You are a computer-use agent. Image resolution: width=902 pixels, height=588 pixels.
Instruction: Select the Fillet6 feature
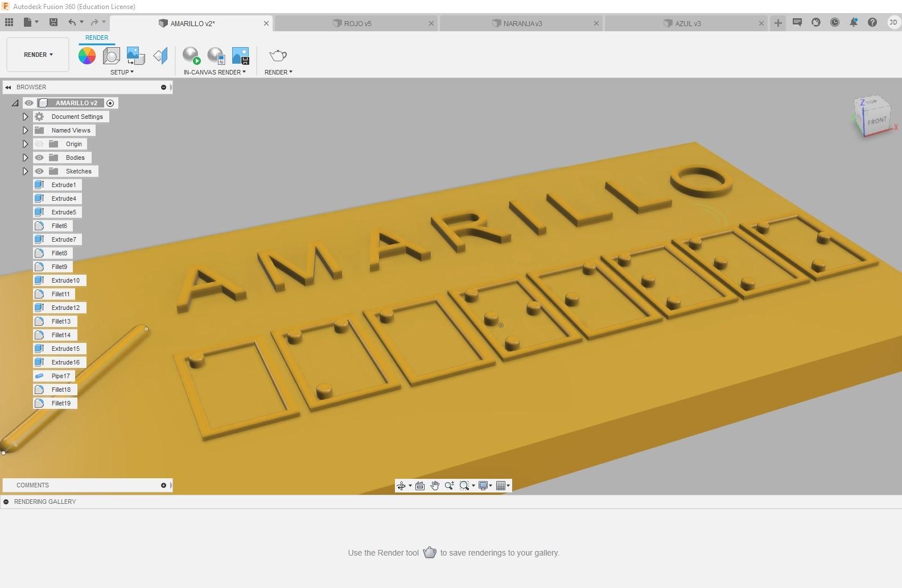53,226
